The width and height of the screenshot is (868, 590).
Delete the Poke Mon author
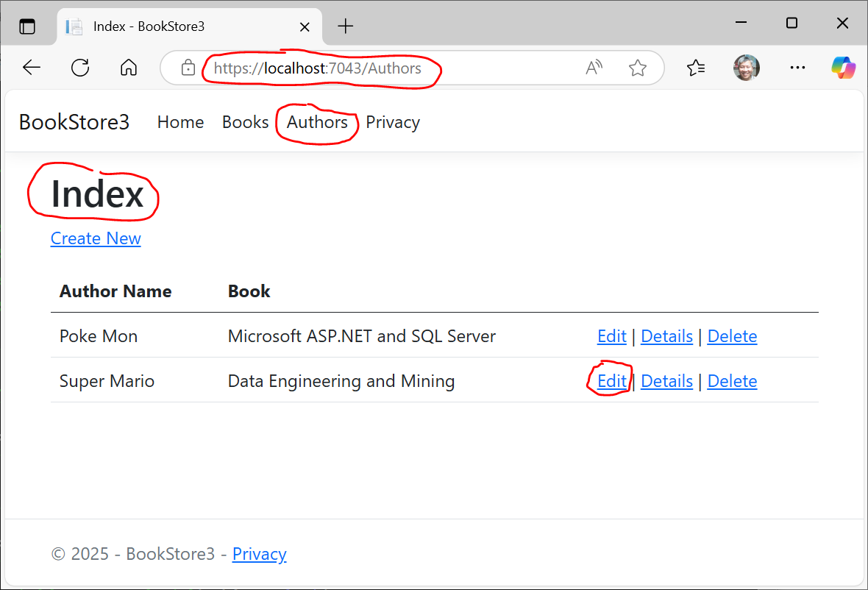pyautogui.click(x=732, y=336)
